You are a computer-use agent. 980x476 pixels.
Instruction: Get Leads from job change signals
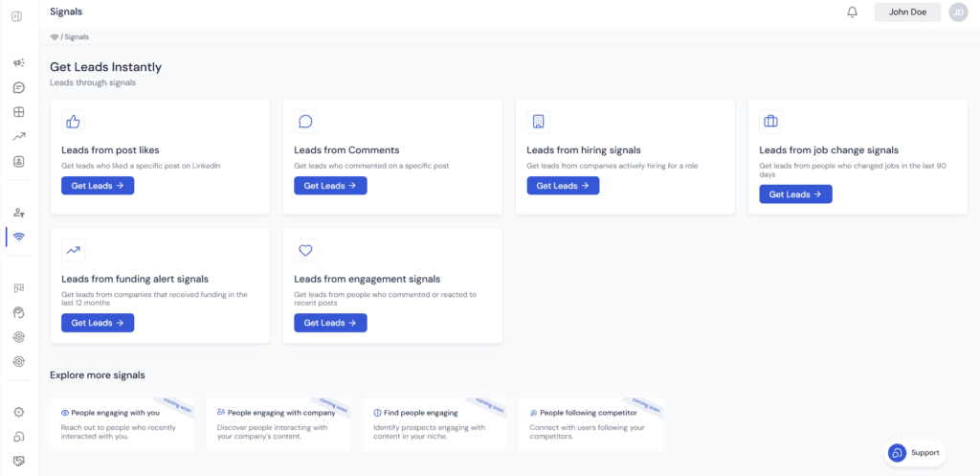pos(795,194)
